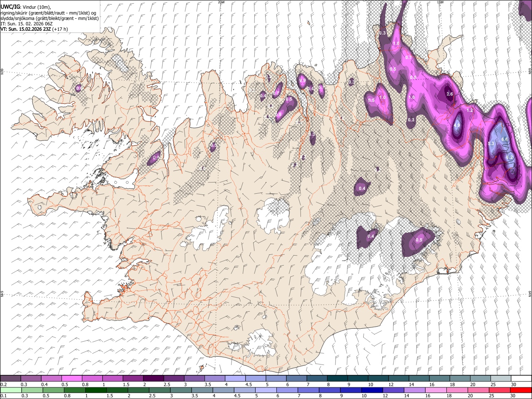Click the 6.6 precipitation value on the map
The width and height of the screenshot is (532, 399).
pos(505,139)
